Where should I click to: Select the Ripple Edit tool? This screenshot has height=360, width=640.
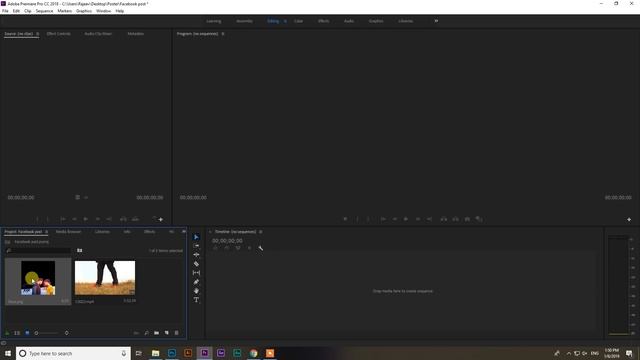[x=196, y=255]
